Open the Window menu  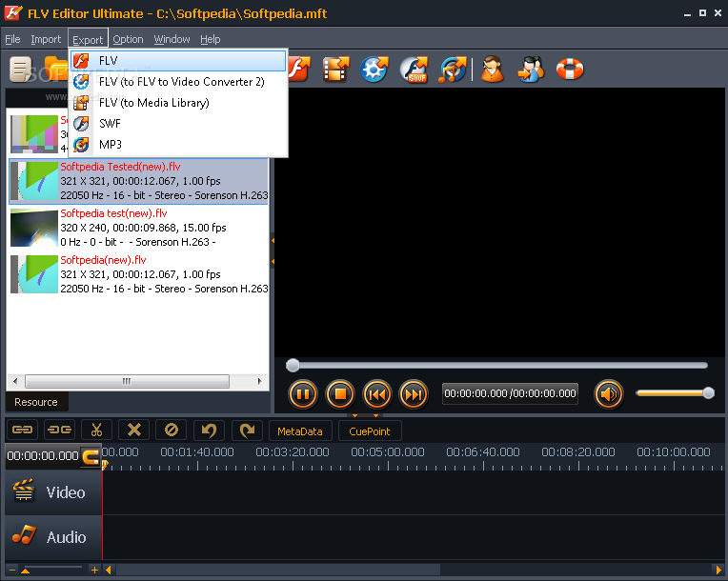172,39
